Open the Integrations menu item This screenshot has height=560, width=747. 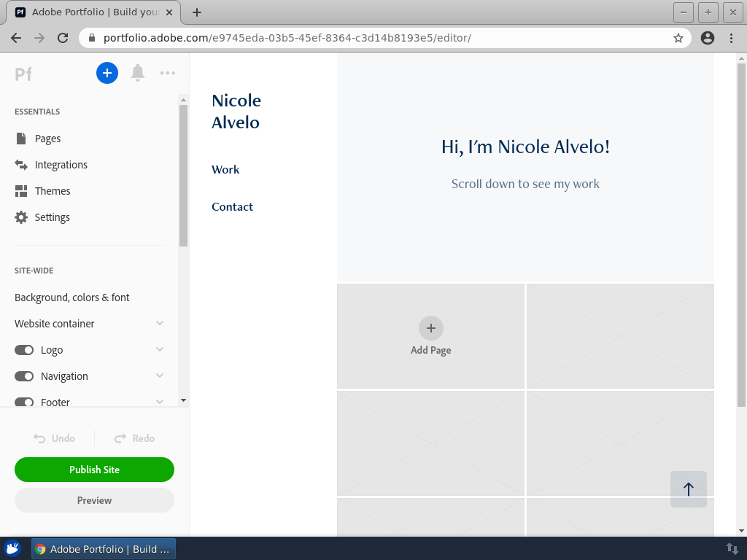(x=61, y=165)
